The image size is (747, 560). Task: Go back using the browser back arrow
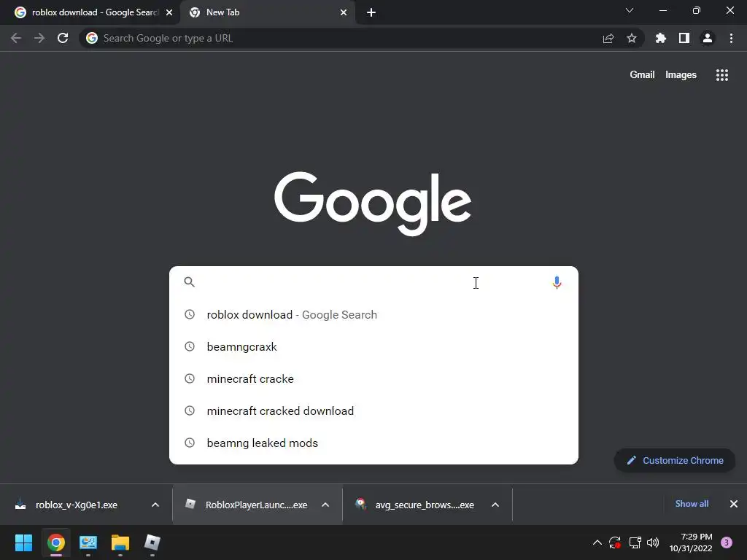16,38
